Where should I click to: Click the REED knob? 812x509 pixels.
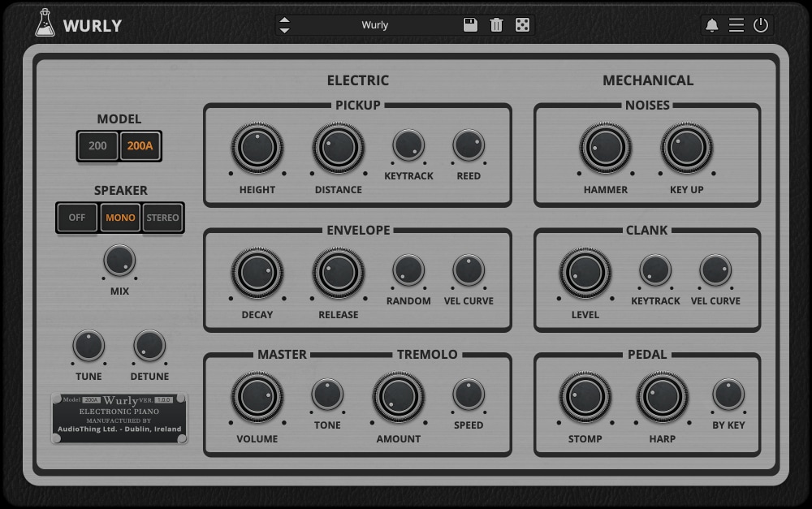(469, 145)
